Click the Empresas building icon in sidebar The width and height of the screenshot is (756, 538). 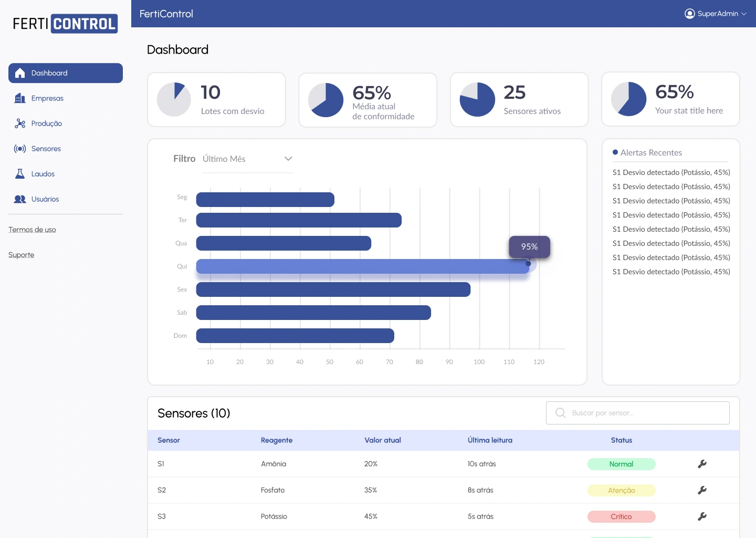tap(20, 98)
